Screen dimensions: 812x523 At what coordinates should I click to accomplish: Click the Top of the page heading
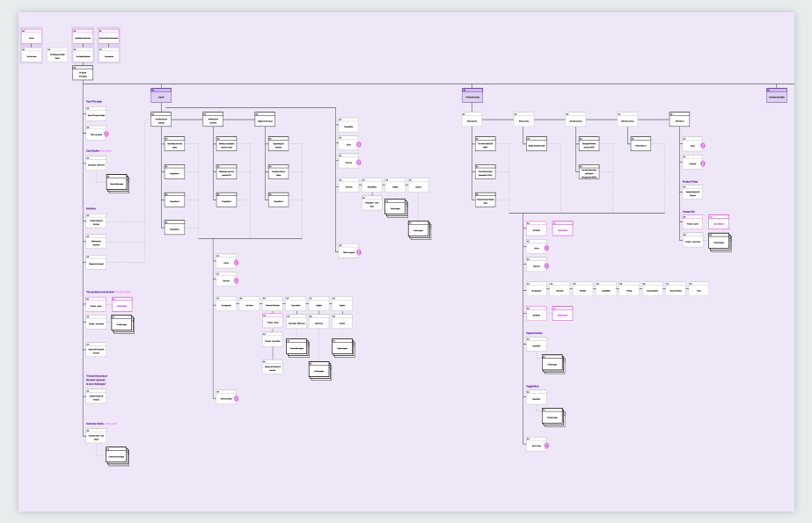95,102
